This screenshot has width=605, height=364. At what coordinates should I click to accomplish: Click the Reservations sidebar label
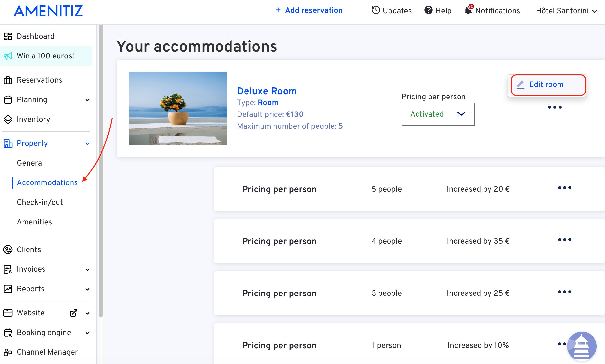coord(40,80)
